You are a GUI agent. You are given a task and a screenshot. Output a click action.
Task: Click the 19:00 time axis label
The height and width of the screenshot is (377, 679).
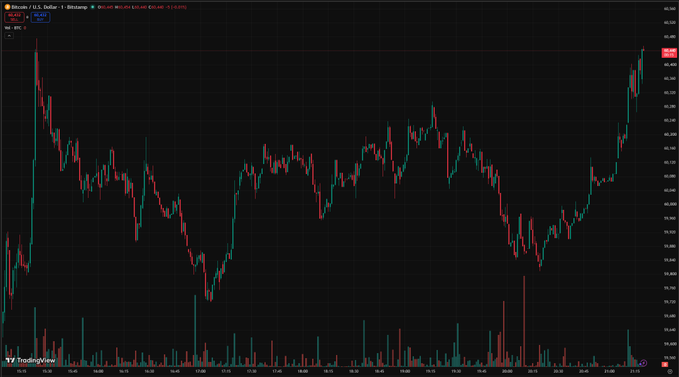[405, 371]
